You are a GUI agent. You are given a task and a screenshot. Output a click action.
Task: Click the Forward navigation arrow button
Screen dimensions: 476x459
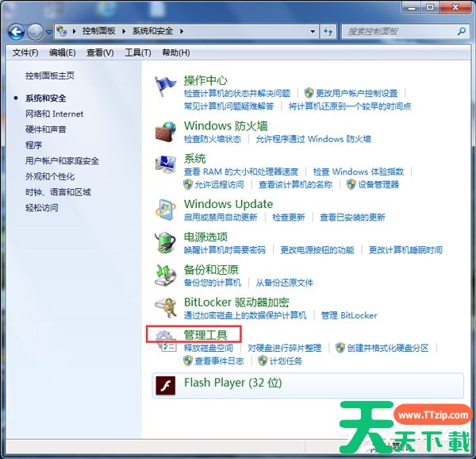tap(35, 32)
